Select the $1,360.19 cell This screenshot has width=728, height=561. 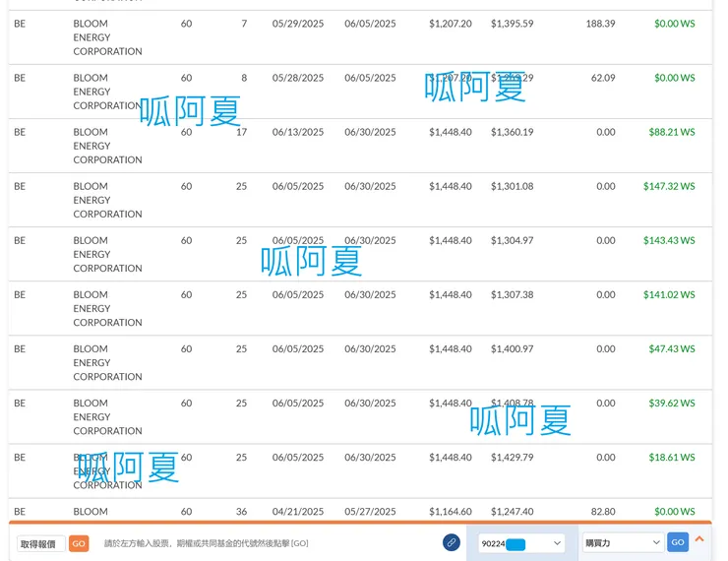[x=513, y=132]
